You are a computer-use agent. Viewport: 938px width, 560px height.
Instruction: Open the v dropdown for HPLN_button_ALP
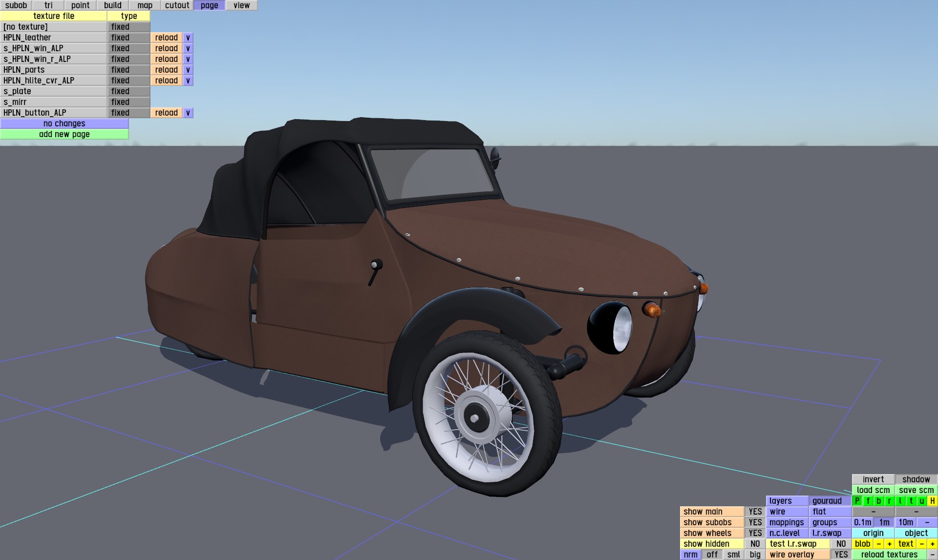tap(188, 113)
